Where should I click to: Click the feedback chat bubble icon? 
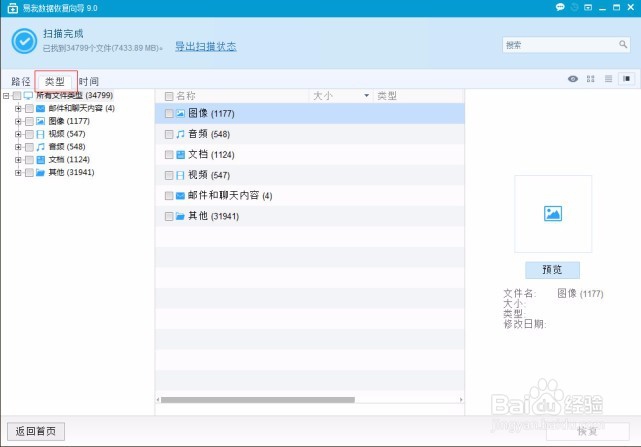point(560,7)
